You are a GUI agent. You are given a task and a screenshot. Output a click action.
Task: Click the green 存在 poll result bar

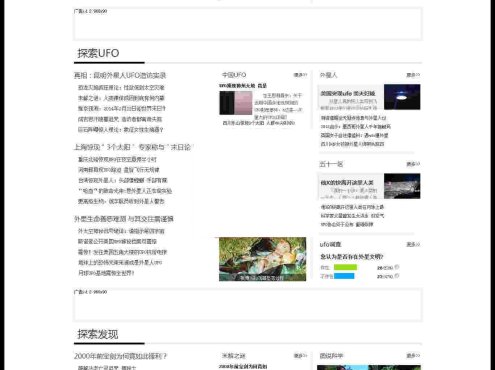click(x=345, y=267)
